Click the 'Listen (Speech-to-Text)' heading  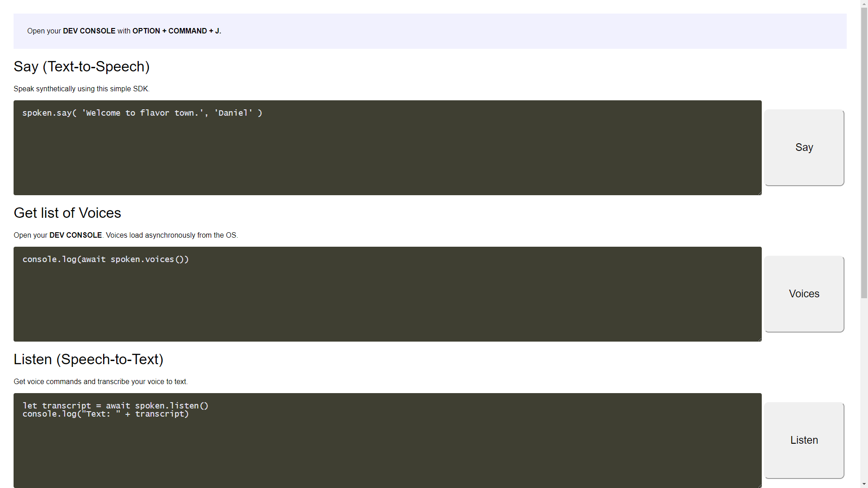coord(89,359)
